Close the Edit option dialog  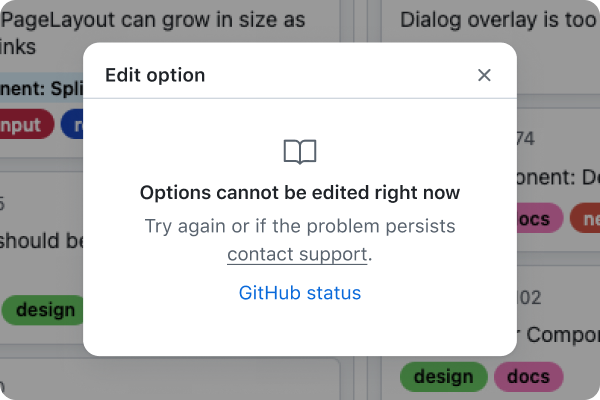click(x=484, y=75)
